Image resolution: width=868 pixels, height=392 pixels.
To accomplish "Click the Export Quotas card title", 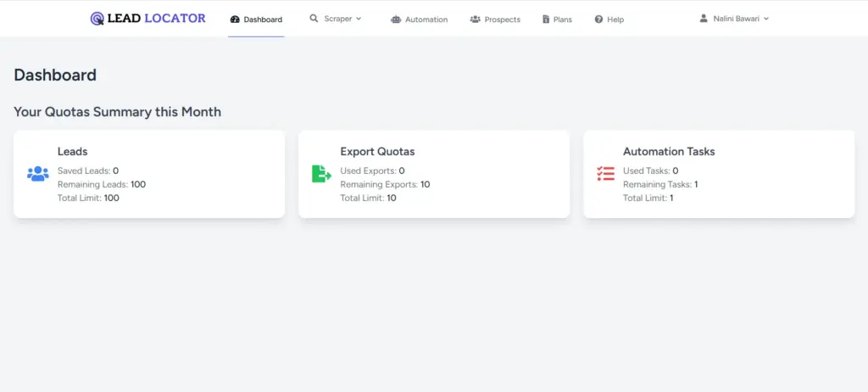I will (x=377, y=151).
